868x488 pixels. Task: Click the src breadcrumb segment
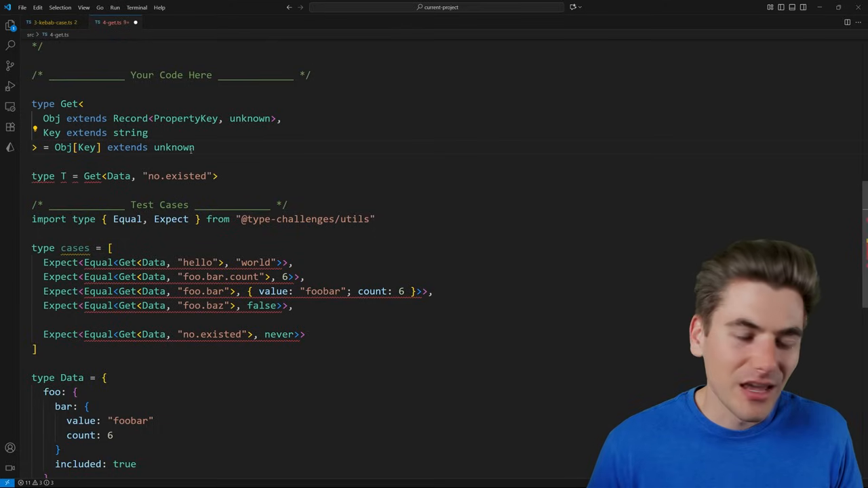point(31,35)
